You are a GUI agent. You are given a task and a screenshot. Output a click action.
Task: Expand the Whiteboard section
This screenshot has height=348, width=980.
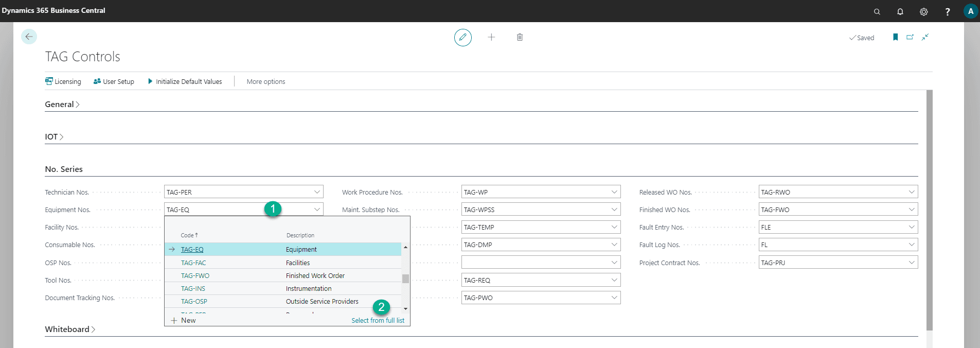(70, 329)
